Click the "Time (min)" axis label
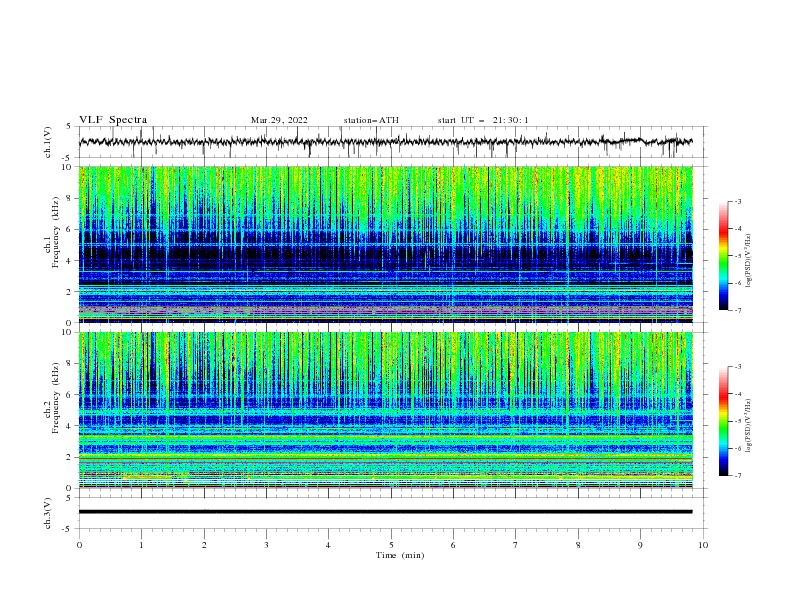 click(x=400, y=555)
